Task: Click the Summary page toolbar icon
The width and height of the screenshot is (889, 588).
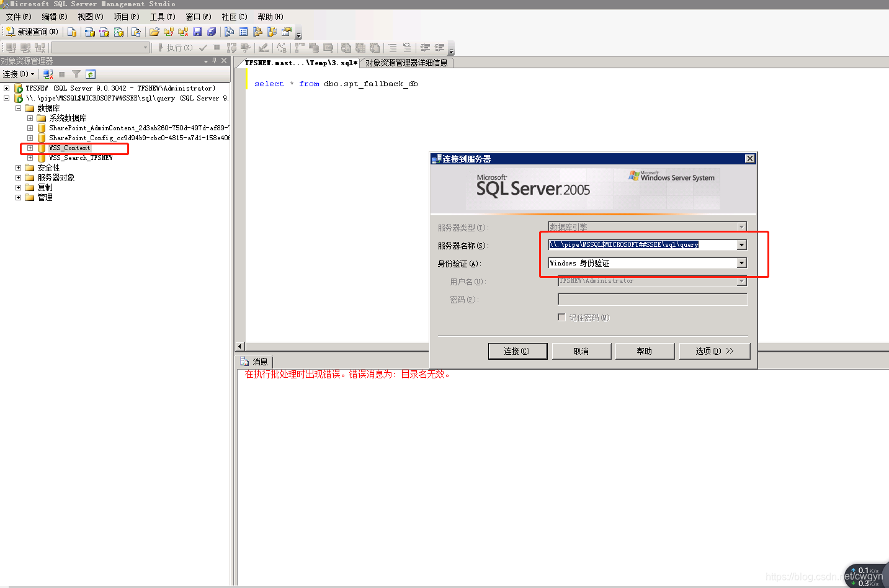Action: pos(243,32)
